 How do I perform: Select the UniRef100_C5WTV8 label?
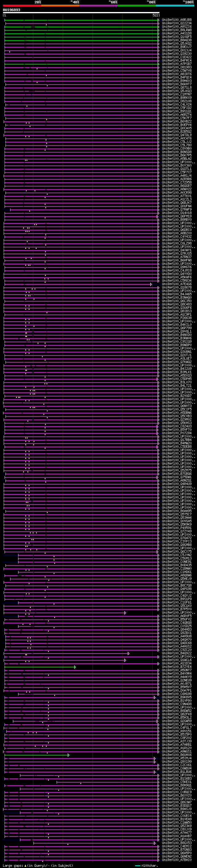click(176, 71)
